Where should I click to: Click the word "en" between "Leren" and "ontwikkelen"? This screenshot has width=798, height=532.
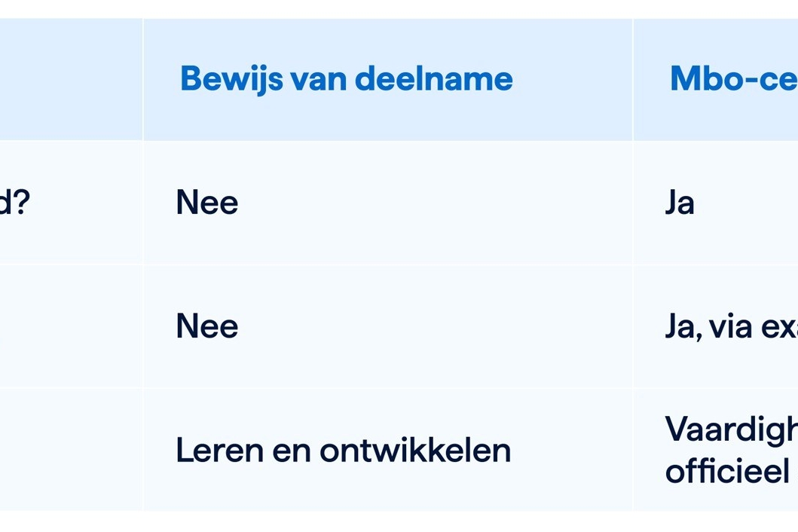pyautogui.click(x=289, y=450)
